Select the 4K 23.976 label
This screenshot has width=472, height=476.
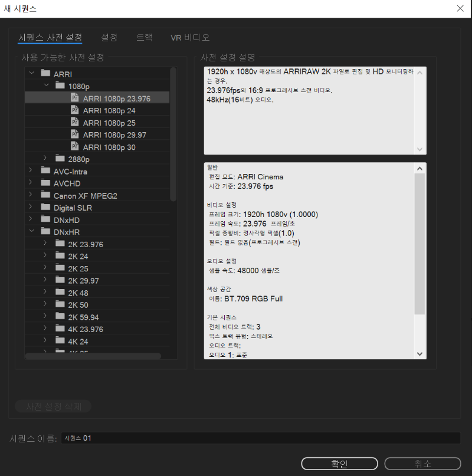pos(86,329)
